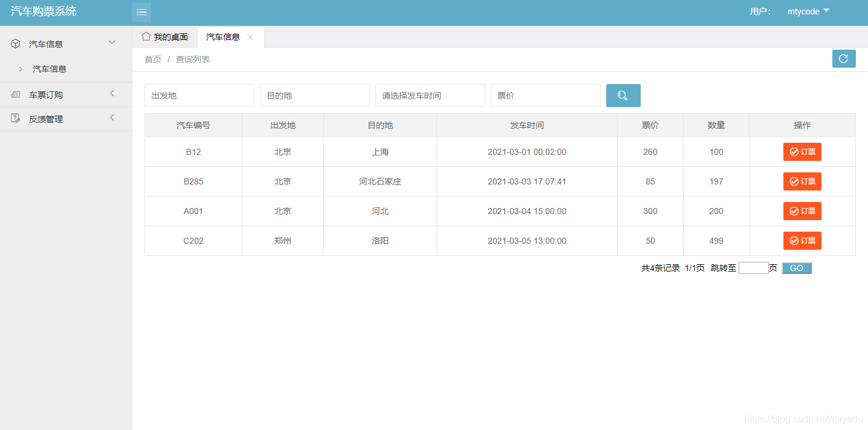
Task: Book ticket for bus B12
Action: [802, 152]
